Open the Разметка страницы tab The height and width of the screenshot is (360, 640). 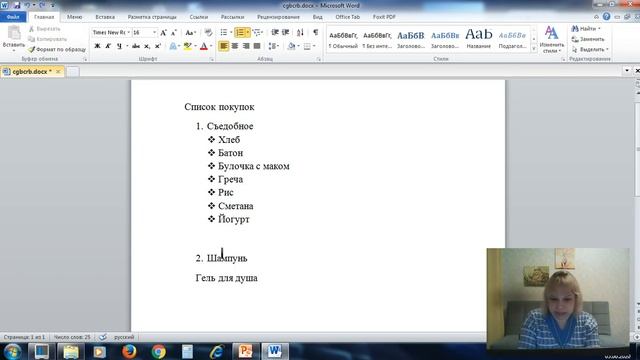tap(152, 17)
